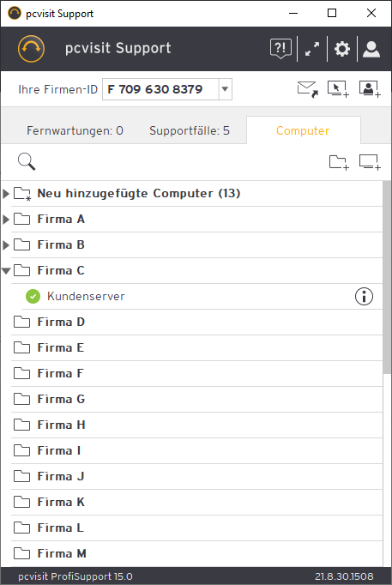Add a new computer with the monitor-plus icon
The width and height of the screenshot is (392, 585).
click(370, 162)
